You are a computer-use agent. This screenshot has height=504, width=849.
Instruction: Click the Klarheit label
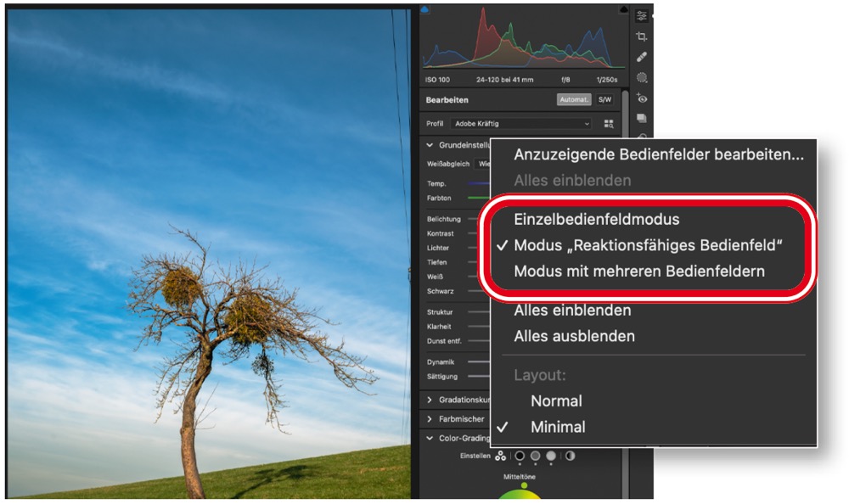[x=439, y=327]
